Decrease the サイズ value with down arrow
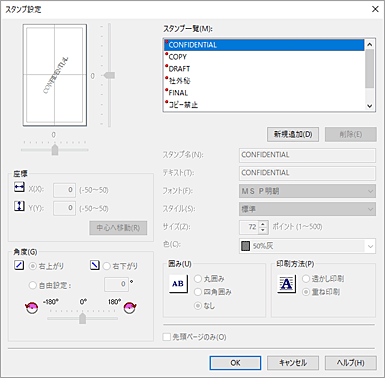385x378 pixels. pos(263,230)
